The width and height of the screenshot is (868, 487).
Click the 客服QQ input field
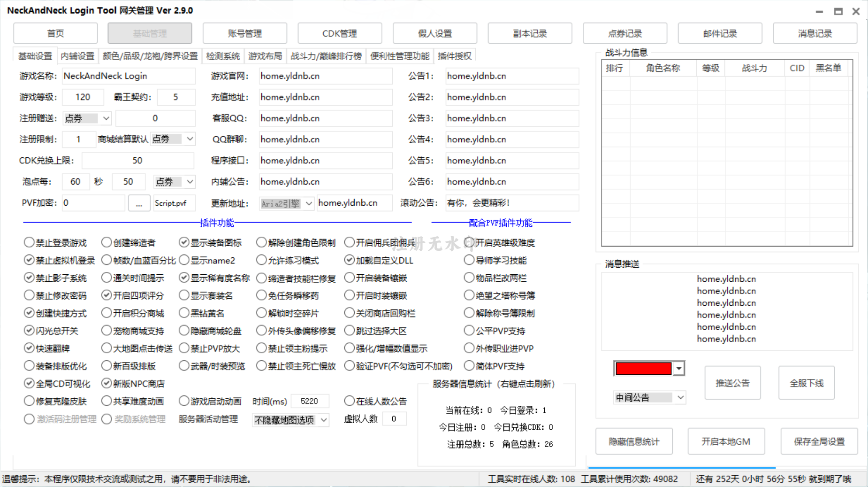[x=326, y=118]
